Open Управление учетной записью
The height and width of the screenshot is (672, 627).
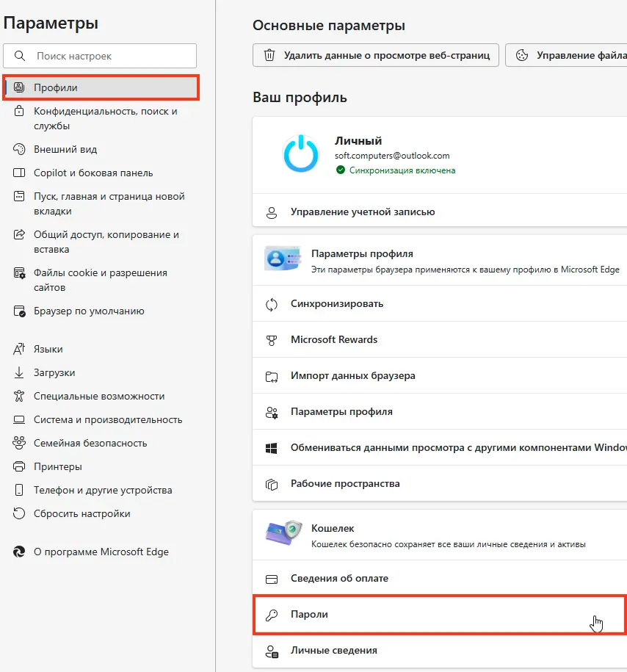coord(440,212)
